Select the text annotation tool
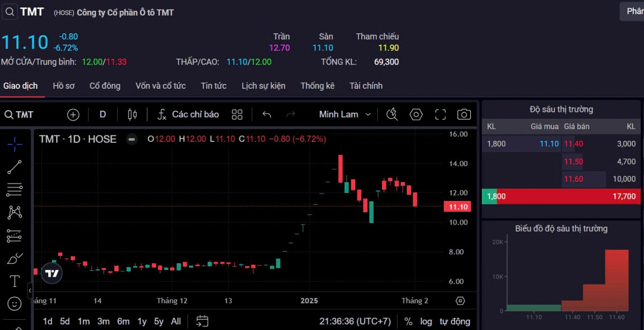644x330 pixels. (14, 281)
